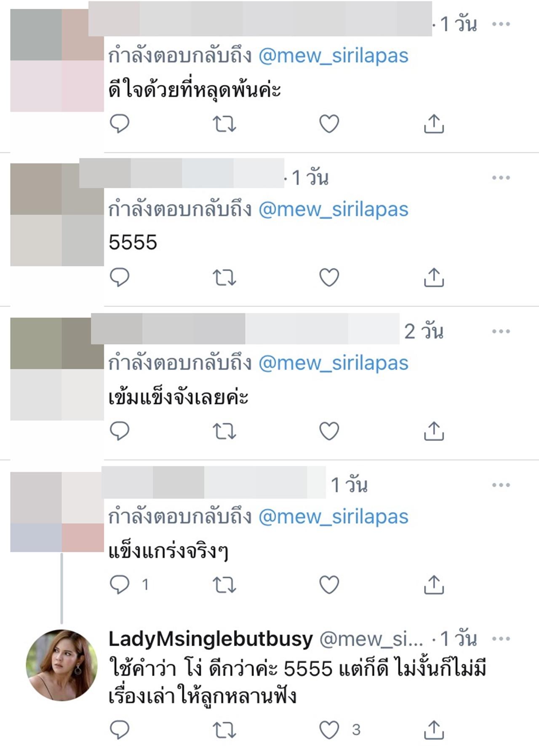The image size is (539, 756).
Task: Like the 'เข้มแข็งจังเลยค่ะ' tweet
Action: point(329,431)
